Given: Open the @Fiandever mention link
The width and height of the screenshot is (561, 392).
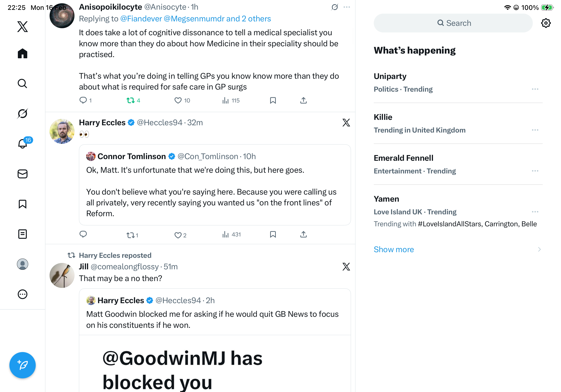Looking at the screenshot, I should pos(141,19).
